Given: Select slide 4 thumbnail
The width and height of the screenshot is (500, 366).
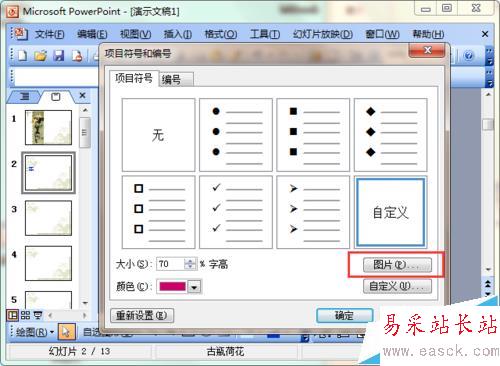Looking at the screenshot, I should point(48,263).
